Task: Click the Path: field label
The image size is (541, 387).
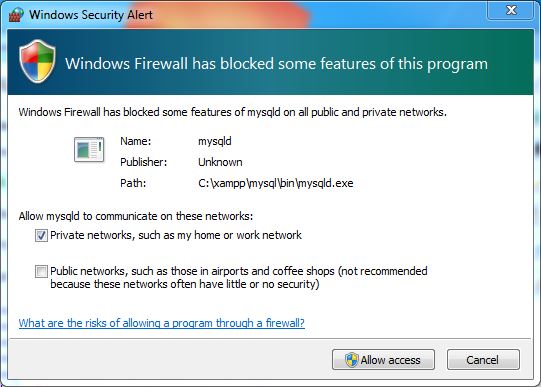Action: coord(133,183)
